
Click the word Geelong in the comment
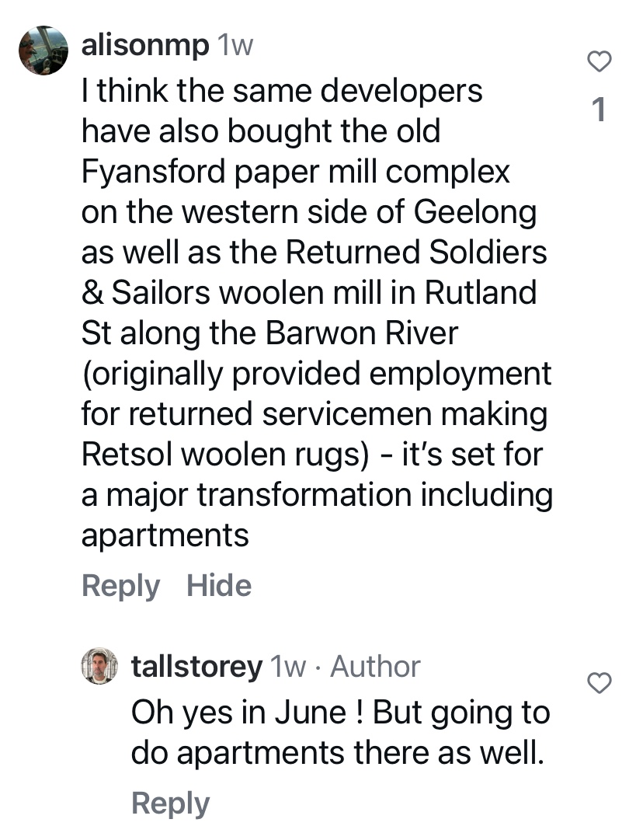point(486,212)
